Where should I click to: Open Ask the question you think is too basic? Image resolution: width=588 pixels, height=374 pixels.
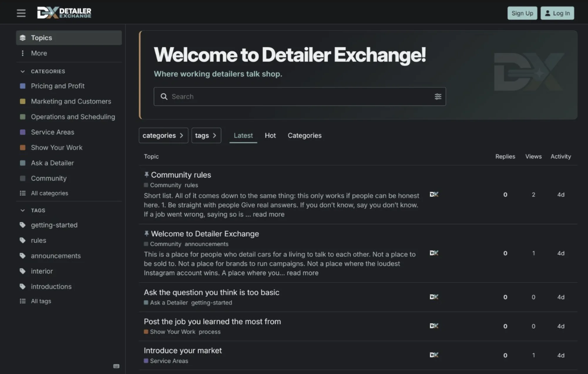click(x=211, y=292)
